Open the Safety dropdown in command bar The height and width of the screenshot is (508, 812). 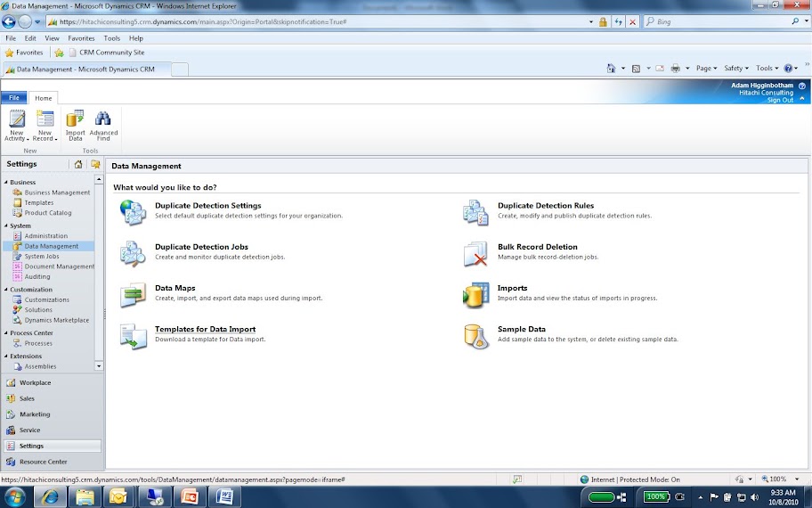coord(735,69)
